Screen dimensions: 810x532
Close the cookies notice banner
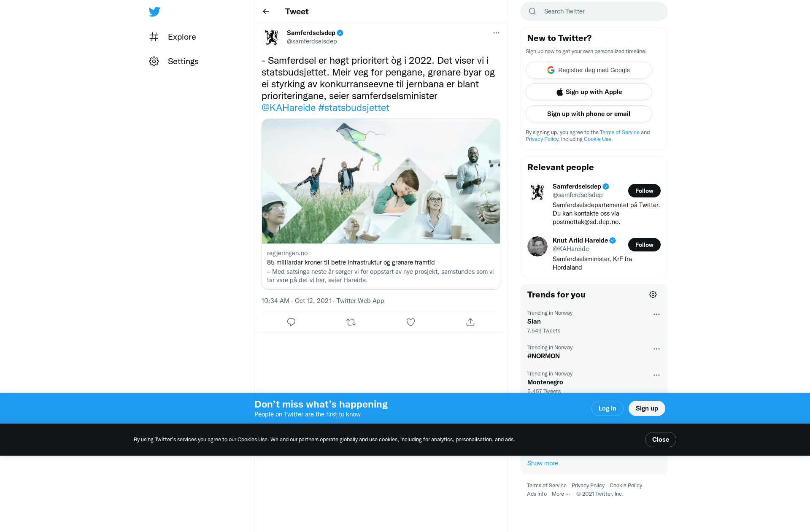point(661,440)
